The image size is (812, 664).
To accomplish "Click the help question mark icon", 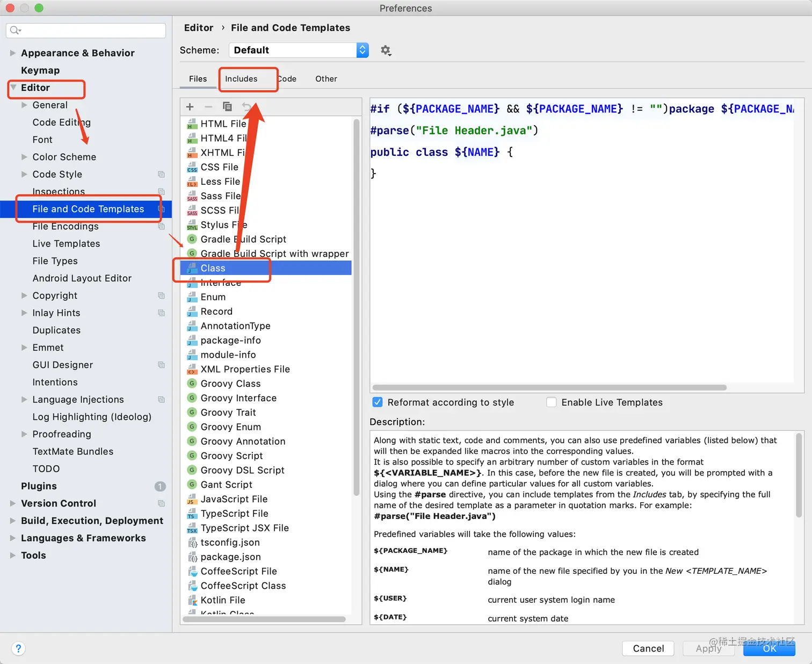I will point(18,648).
